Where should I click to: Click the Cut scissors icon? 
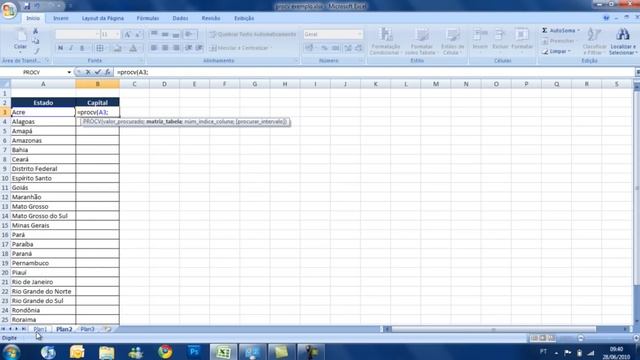coord(36,31)
